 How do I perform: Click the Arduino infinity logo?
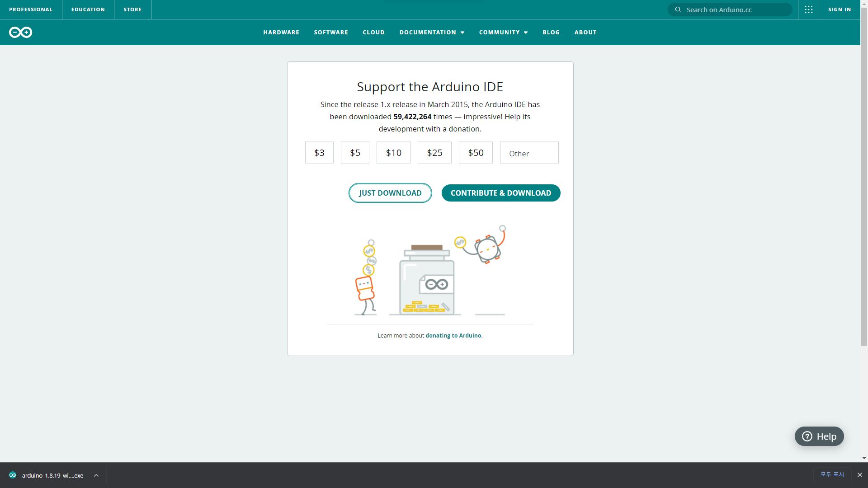[20, 32]
